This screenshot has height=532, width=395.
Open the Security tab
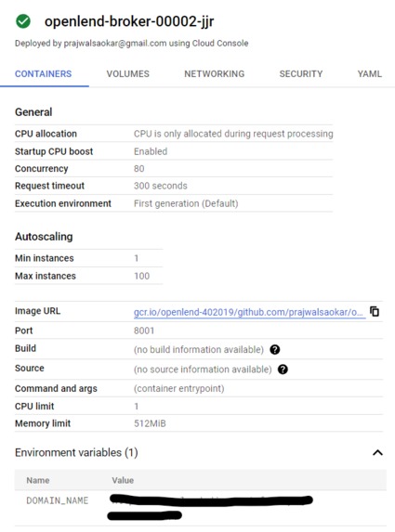coord(301,74)
